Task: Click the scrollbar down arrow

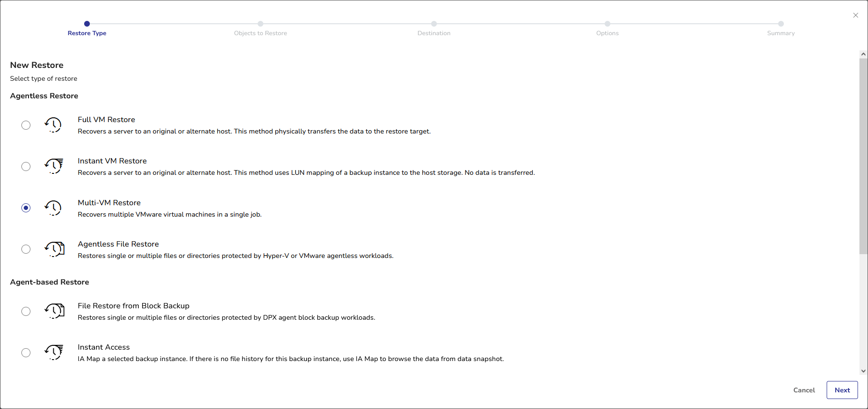Action: (x=863, y=371)
